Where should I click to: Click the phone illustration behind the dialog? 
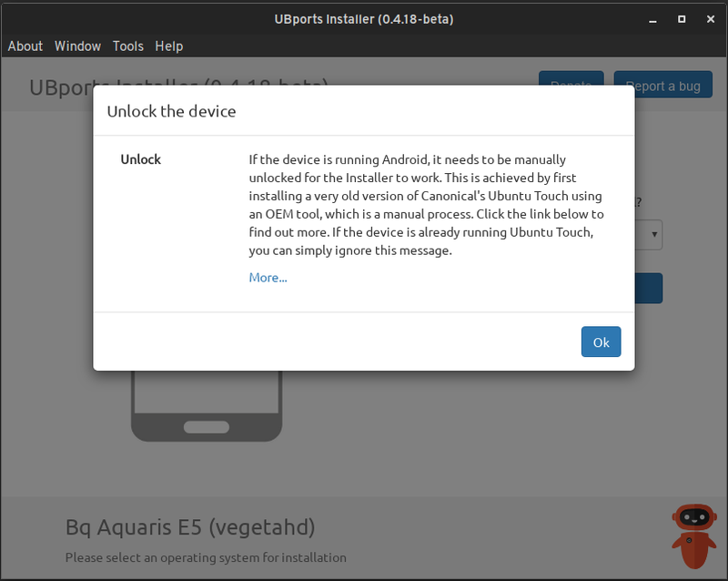pyautogui.click(x=207, y=406)
